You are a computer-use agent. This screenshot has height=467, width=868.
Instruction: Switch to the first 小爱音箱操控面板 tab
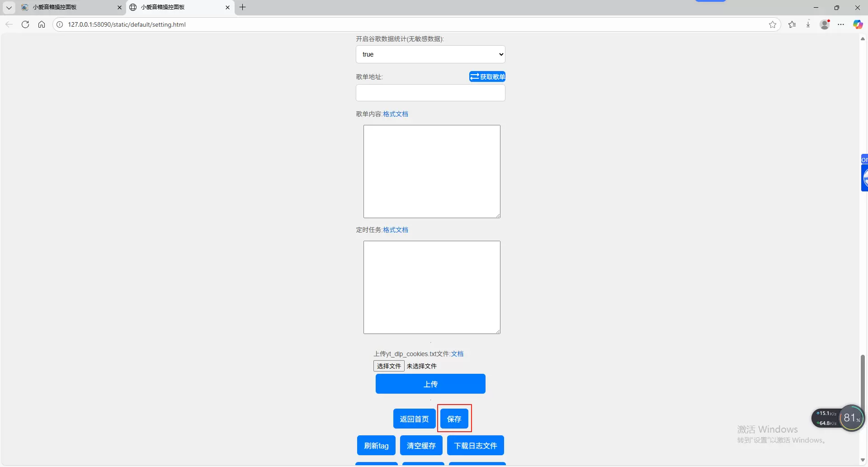pos(68,7)
